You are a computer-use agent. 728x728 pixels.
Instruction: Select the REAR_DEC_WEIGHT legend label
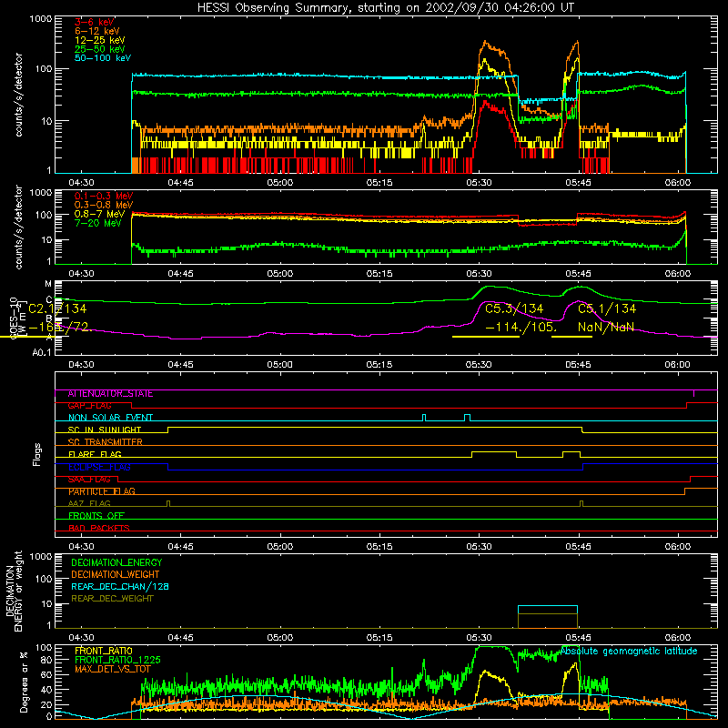click(112, 599)
